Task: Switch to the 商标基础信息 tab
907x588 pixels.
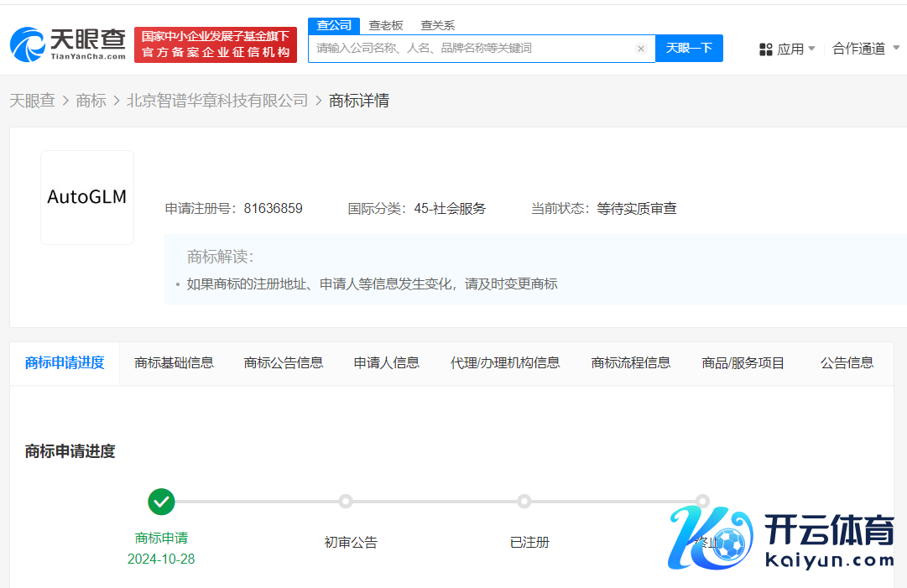Action: click(x=174, y=362)
